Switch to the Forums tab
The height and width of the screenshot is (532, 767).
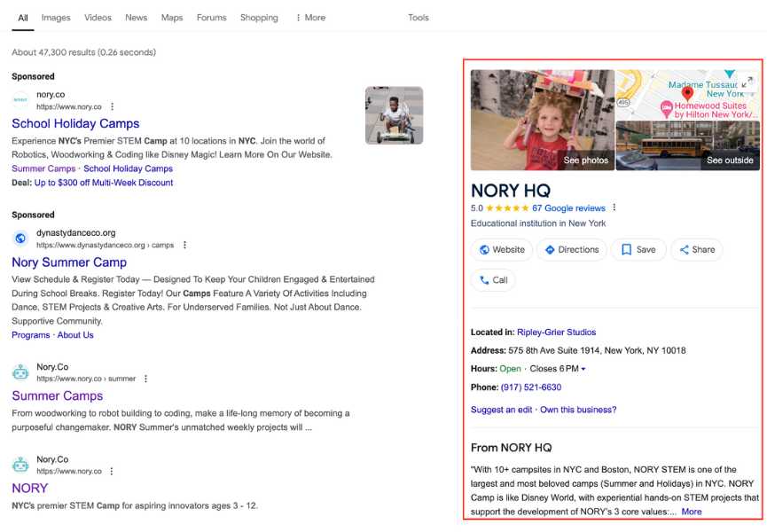pos(211,18)
